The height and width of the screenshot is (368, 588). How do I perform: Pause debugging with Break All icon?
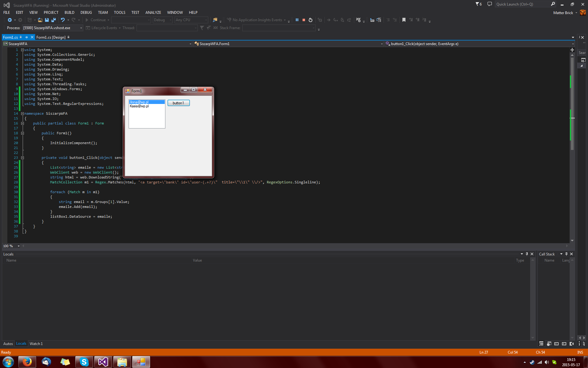[x=297, y=20]
